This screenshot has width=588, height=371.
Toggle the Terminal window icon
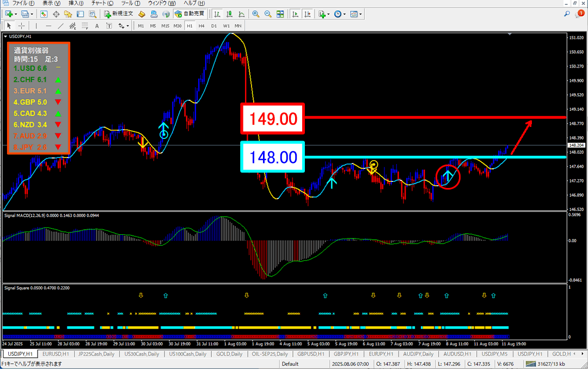(x=80, y=14)
